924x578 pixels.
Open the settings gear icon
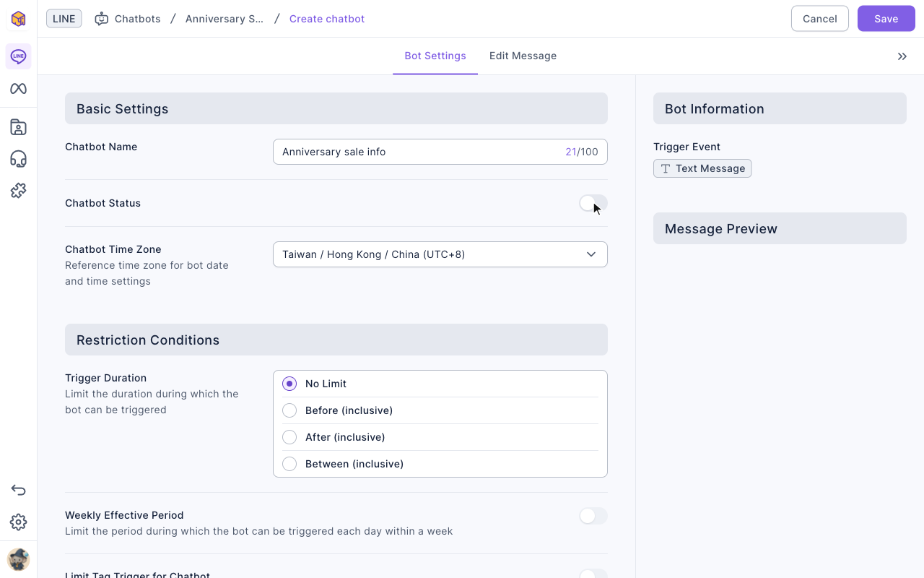click(19, 522)
